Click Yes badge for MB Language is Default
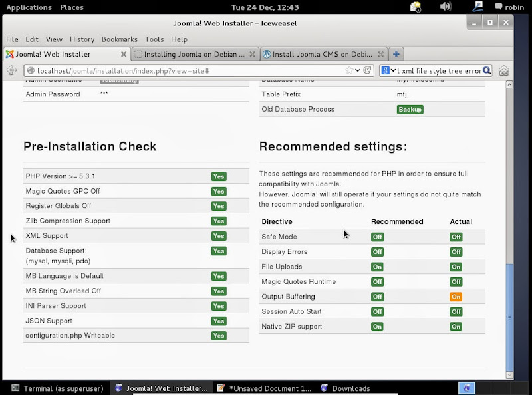Viewport: 532px width, 395px height. (x=219, y=276)
